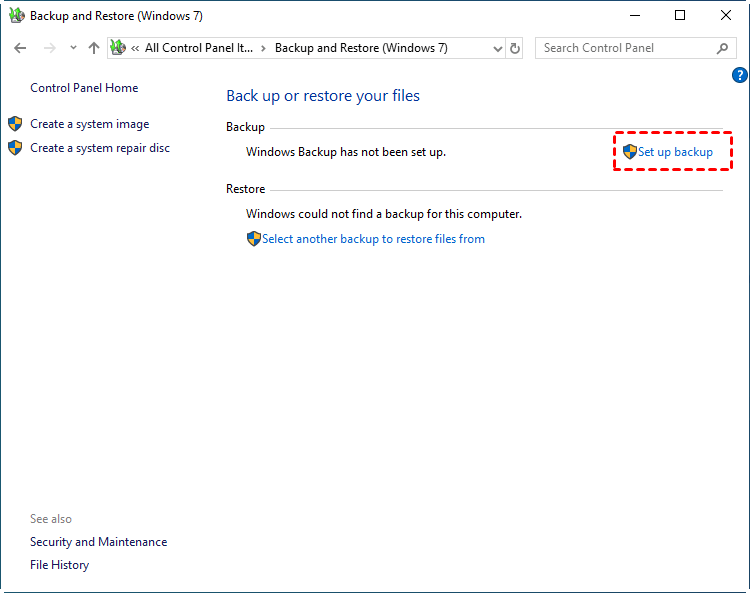Expand the double-chevron breadcrumb overflow

coord(135,48)
